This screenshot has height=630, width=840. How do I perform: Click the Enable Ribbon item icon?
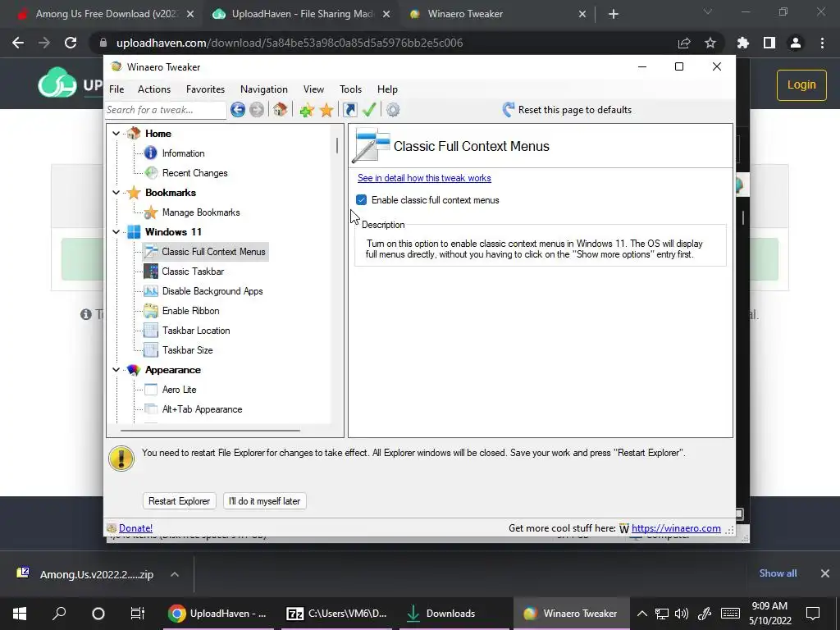coord(151,311)
